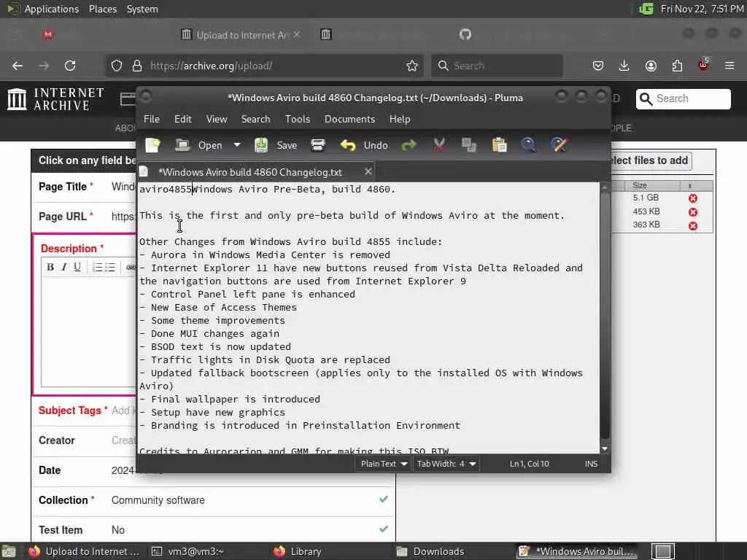
Task: Open the Documents menu in Pluma
Action: point(349,119)
